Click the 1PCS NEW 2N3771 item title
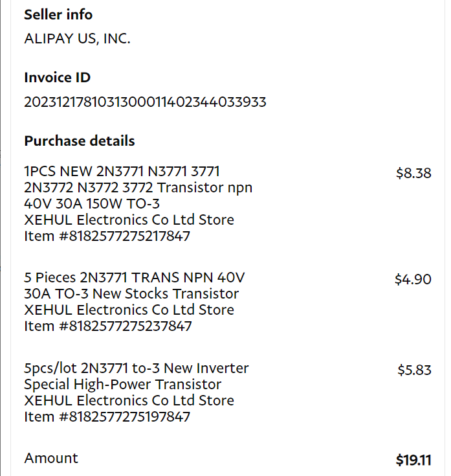Image resolution: width=451 pixels, height=476 pixels. point(122,172)
